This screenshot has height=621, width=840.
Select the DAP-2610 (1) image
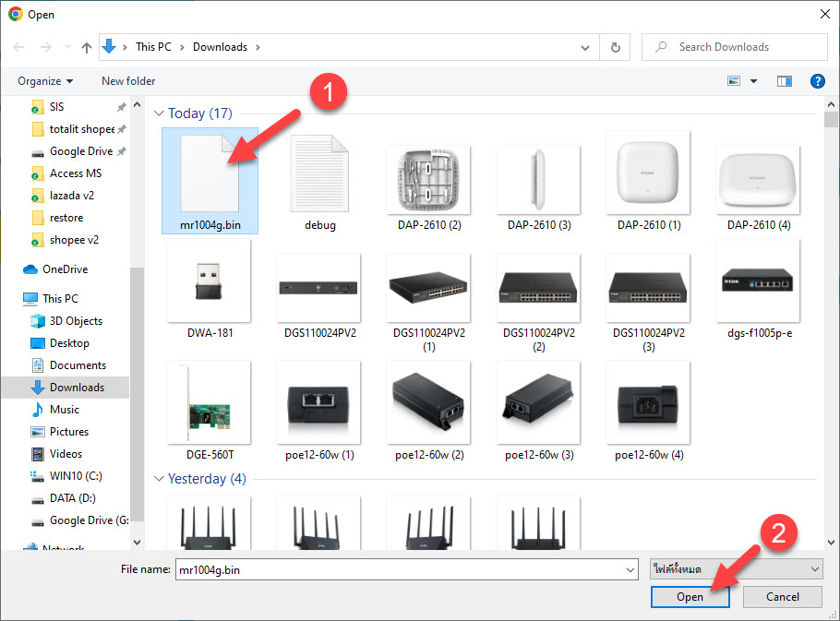[x=649, y=182]
